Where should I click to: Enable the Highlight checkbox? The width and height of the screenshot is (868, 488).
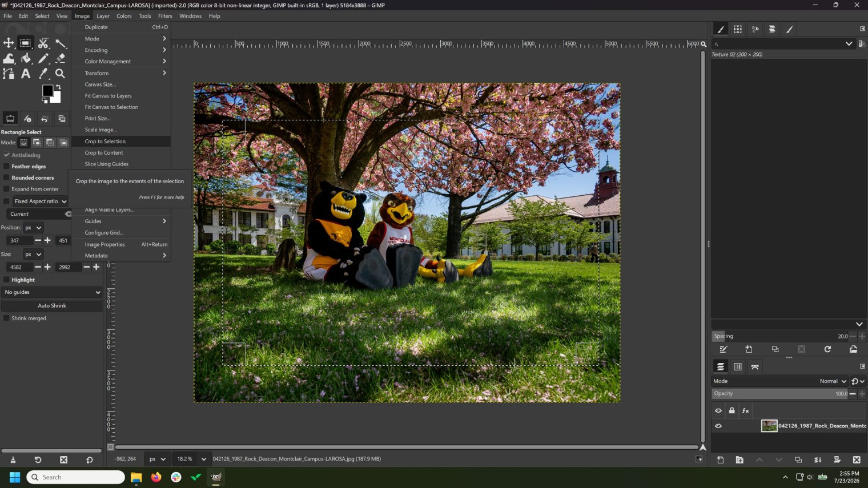(x=7, y=280)
